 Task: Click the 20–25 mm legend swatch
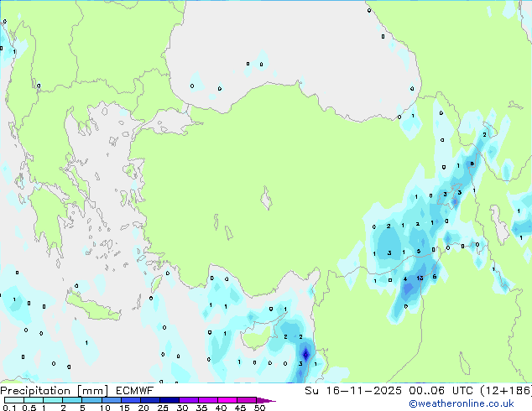click(149, 400)
